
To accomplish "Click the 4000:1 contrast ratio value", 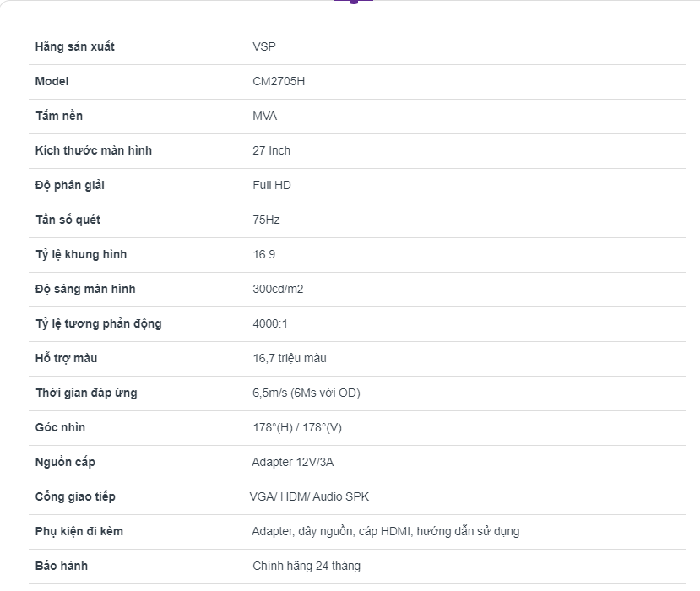I will (x=270, y=323).
